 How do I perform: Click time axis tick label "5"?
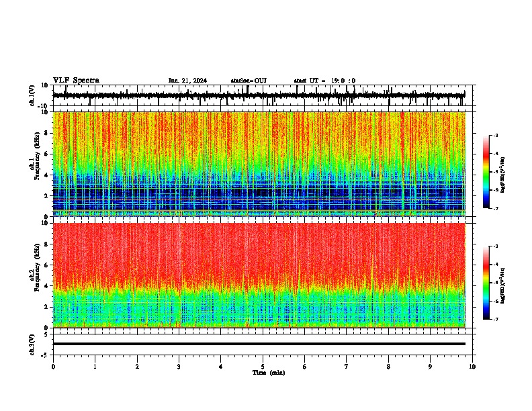263,367
